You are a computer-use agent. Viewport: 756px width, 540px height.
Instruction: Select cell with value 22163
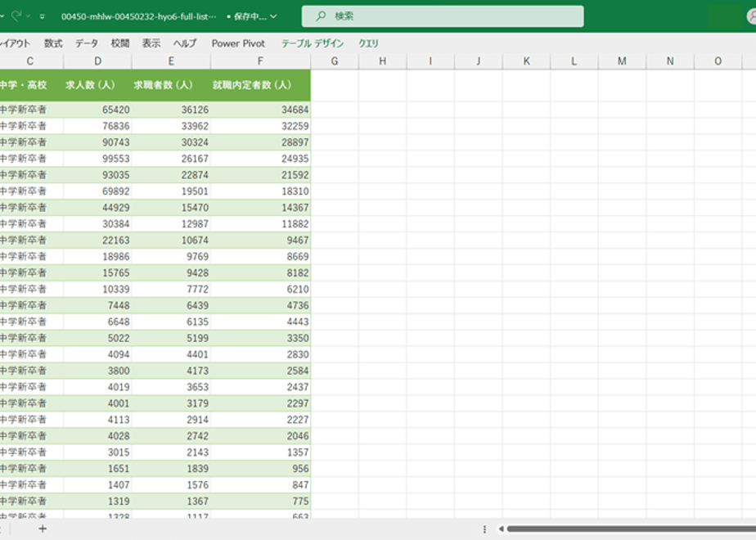(x=98, y=240)
